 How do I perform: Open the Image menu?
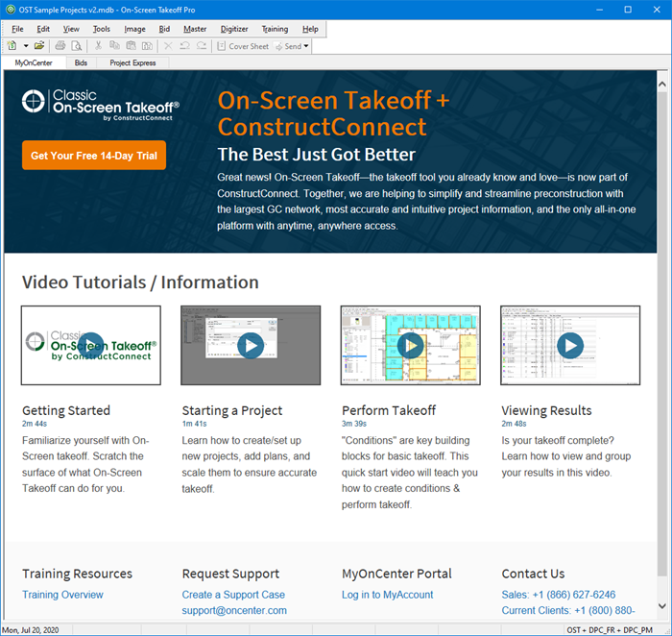point(134,29)
